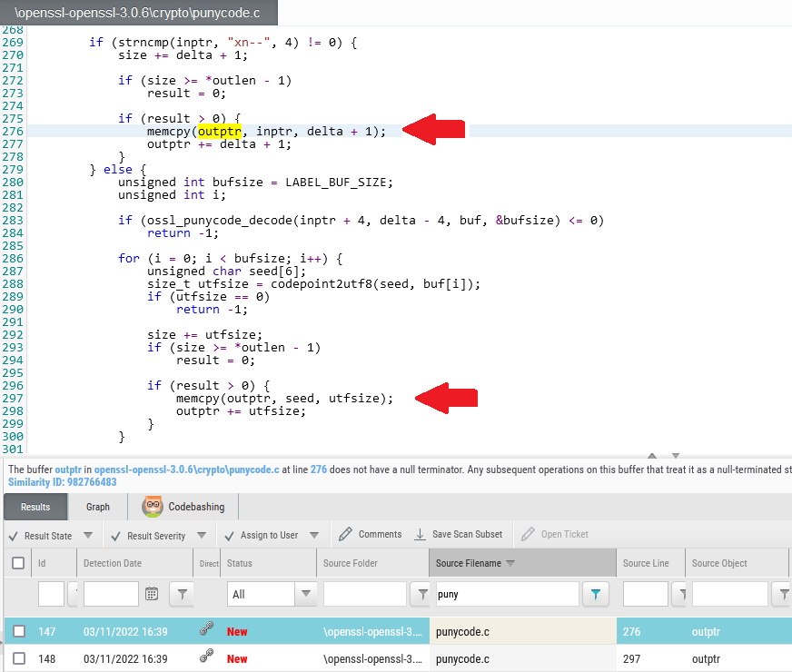Open the Codebashing tab
The height and width of the screenshot is (672, 792).
183,507
